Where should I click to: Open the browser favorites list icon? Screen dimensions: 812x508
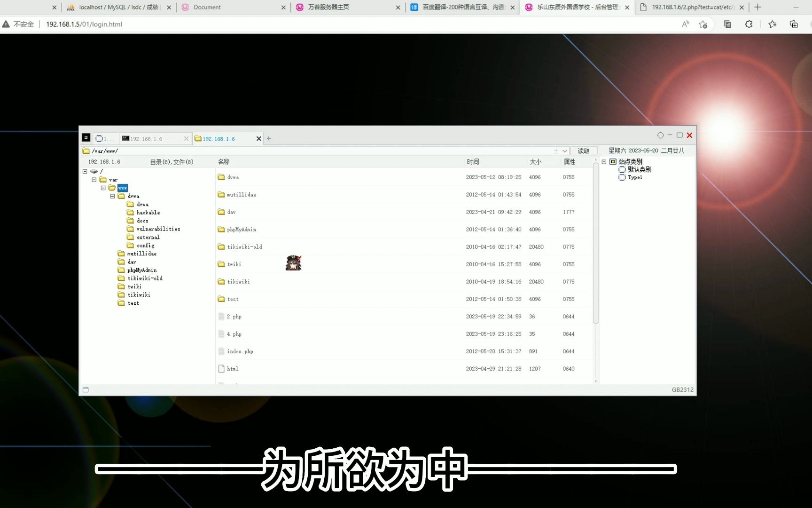(772, 24)
